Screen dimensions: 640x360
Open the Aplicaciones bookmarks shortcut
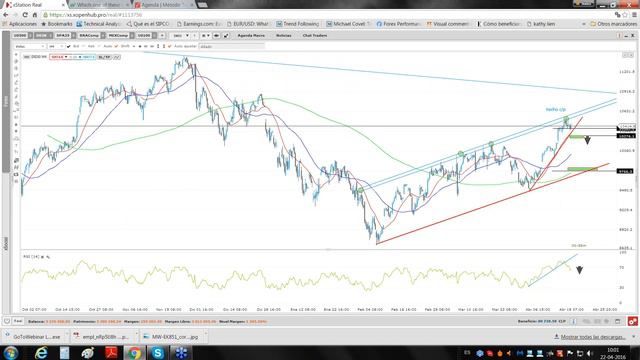coord(20,24)
